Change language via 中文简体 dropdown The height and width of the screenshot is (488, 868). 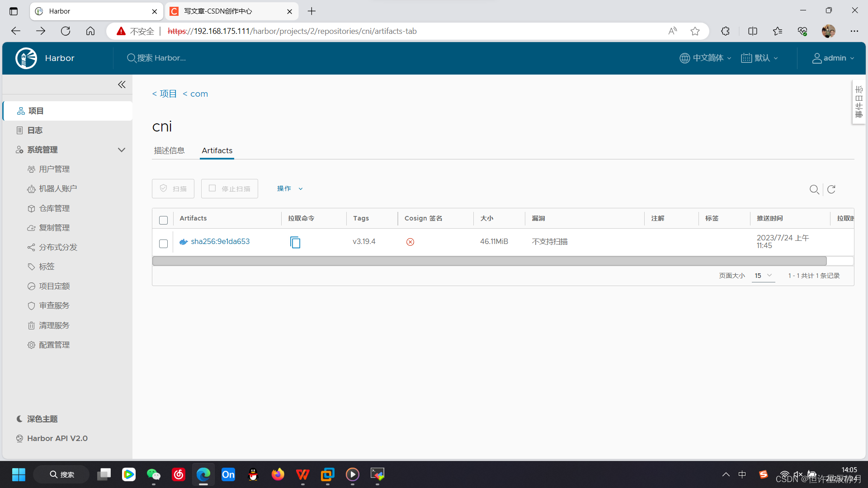pos(705,58)
